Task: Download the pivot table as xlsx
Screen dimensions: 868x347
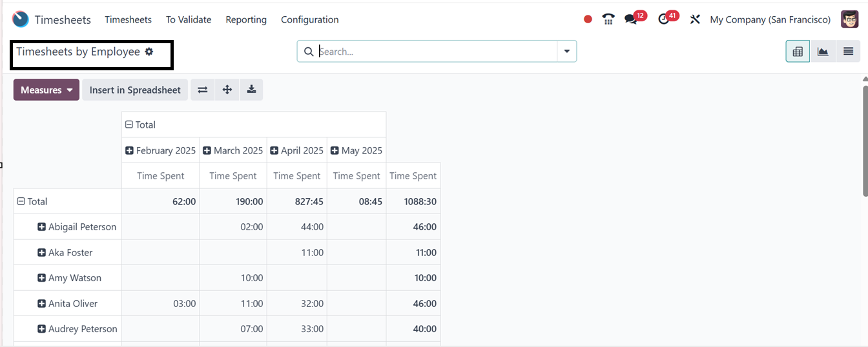Action: tap(251, 90)
